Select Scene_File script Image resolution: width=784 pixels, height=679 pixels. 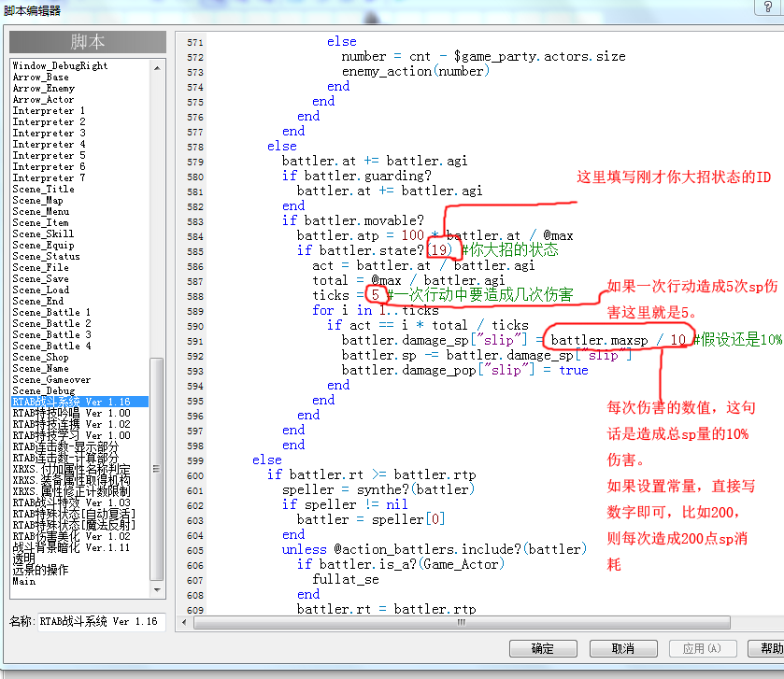point(40,267)
